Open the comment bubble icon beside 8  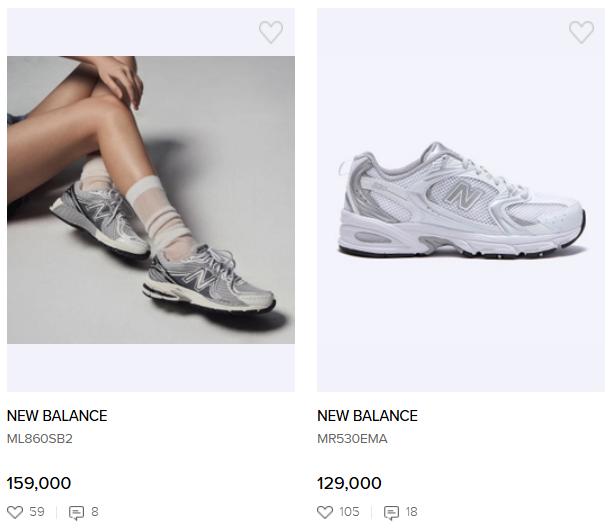(x=76, y=513)
